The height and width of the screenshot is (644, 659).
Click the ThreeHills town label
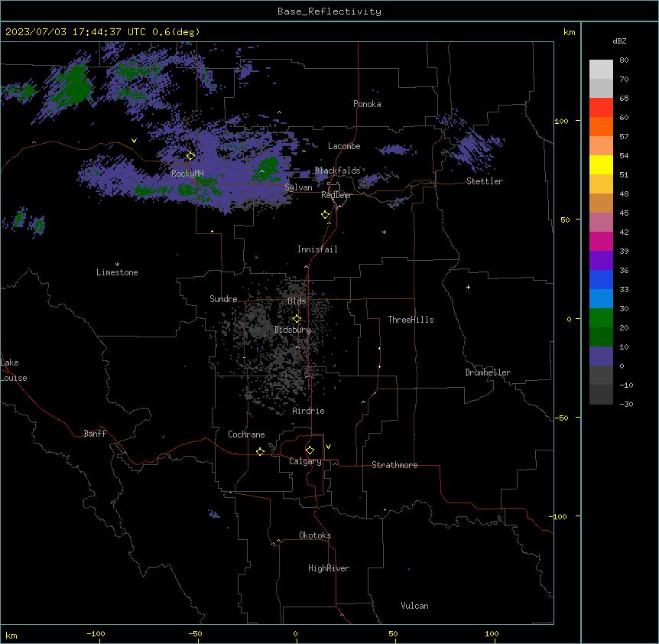(411, 320)
